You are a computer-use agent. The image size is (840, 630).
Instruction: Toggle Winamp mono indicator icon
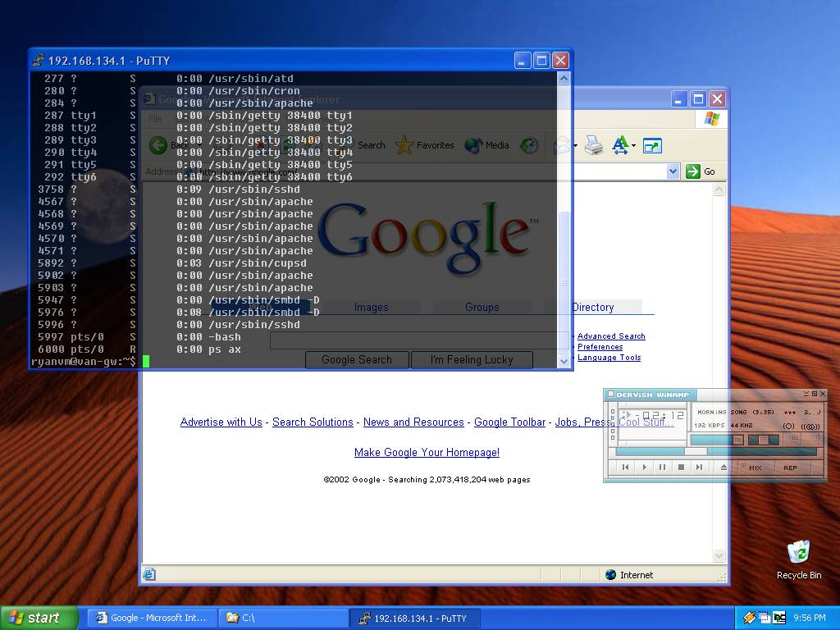click(x=788, y=427)
